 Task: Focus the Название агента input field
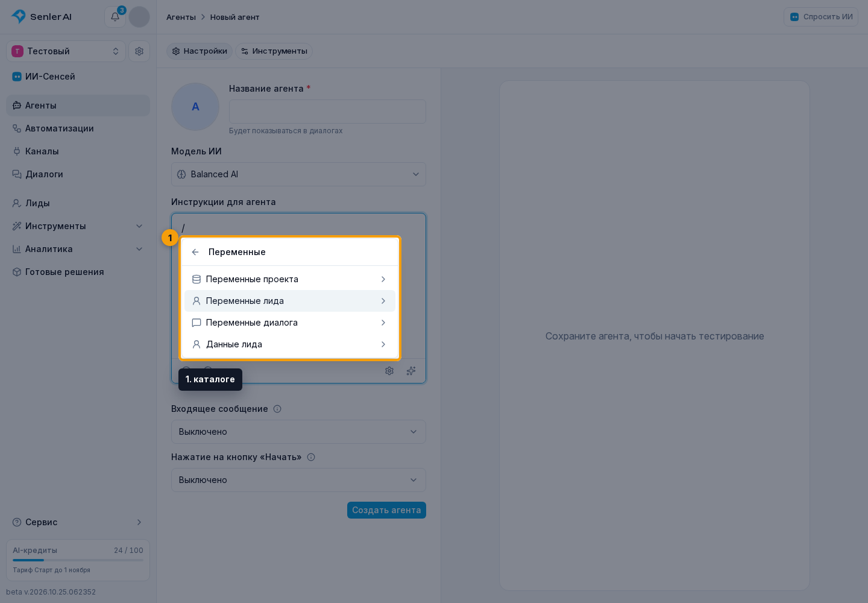pos(327,112)
